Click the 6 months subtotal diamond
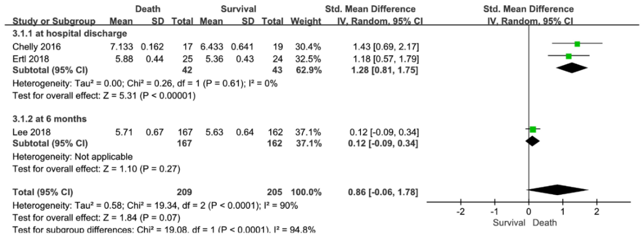This screenshot has height=238, width=644. coord(533,141)
